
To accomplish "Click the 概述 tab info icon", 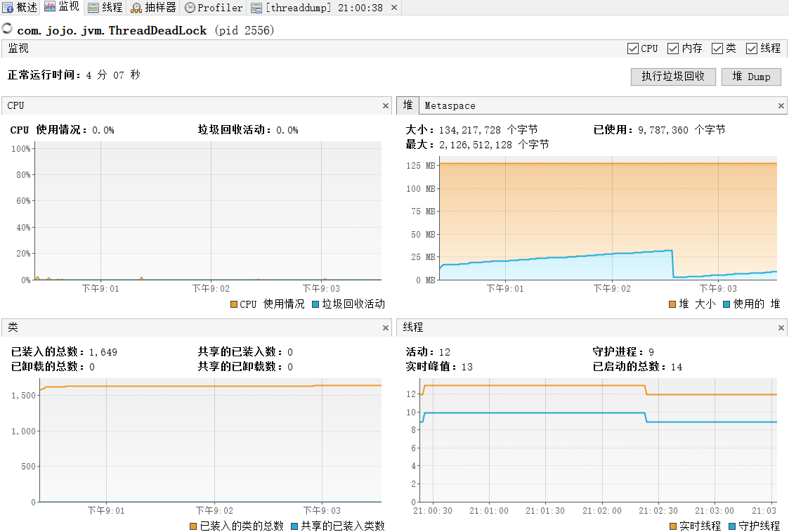I will (8, 8).
